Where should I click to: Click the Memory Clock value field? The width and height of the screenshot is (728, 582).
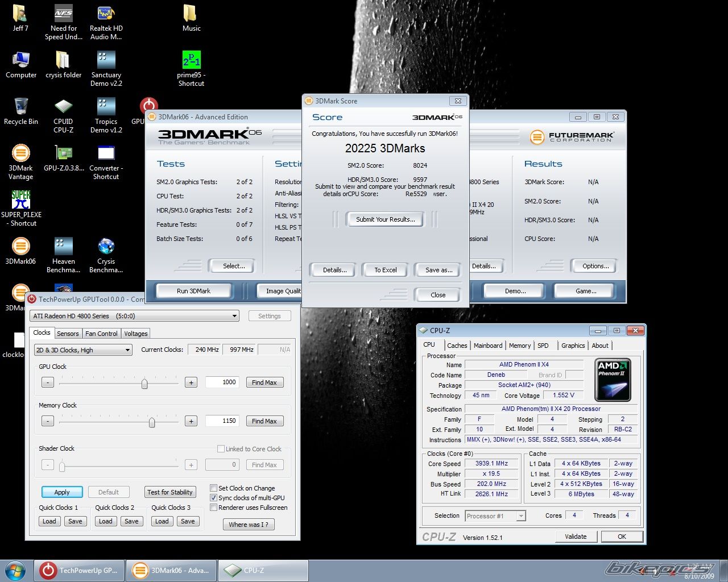tap(222, 421)
